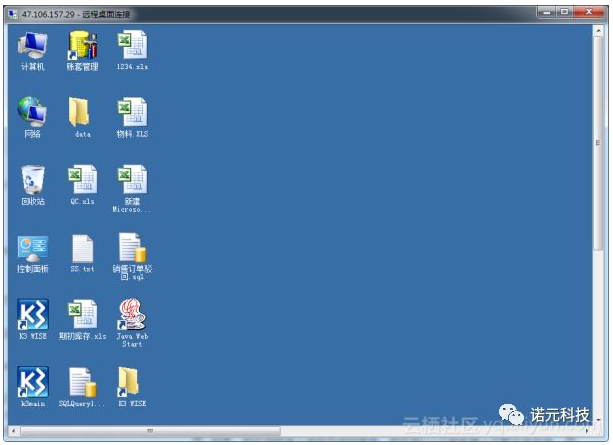Open the K3 WISE folder shortcut

(133, 387)
